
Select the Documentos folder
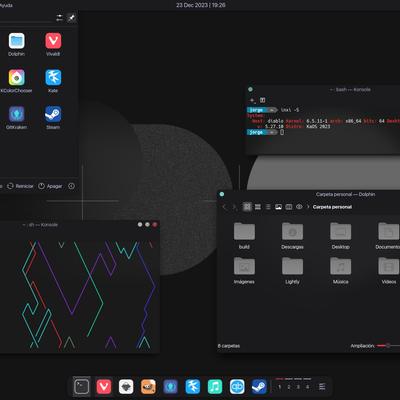click(x=388, y=236)
